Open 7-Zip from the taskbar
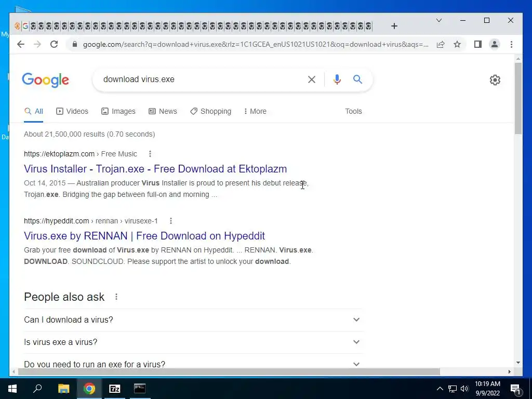This screenshot has height=399, width=532. (115, 389)
